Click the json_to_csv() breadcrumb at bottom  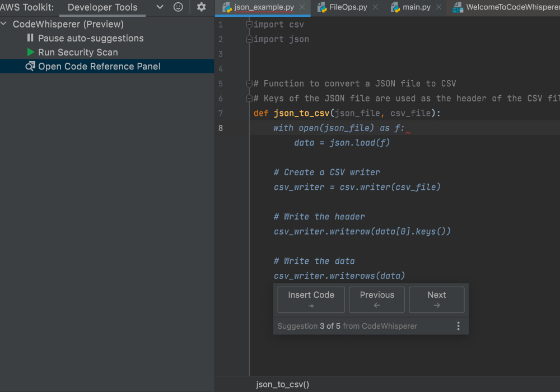tap(282, 384)
